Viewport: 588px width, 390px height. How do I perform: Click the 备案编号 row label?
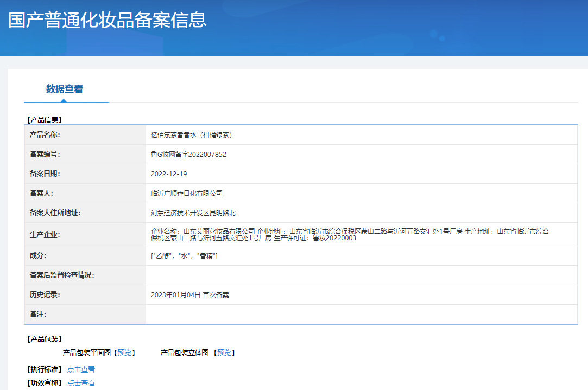[45, 154]
